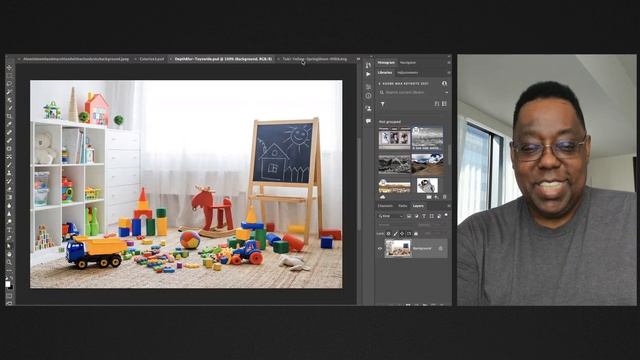Toggle lock all padlock in Layers
Screen dimensions: 640x360
[x=416, y=233]
